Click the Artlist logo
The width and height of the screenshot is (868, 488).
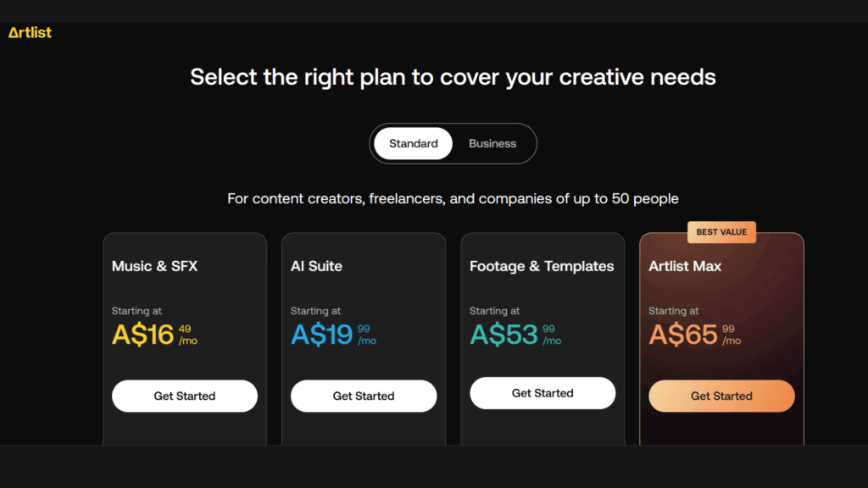tap(30, 33)
